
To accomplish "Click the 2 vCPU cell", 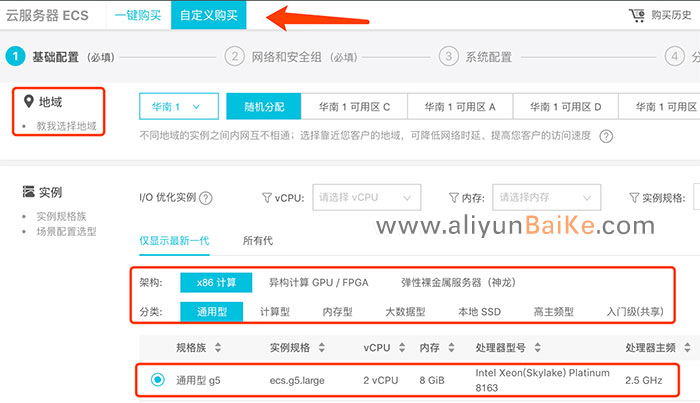I will [380, 380].
